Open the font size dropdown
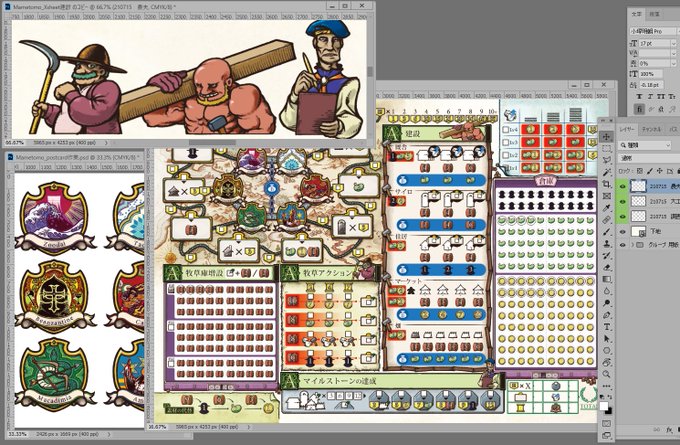Screen dimensions: 680x445 tap(673, 43)
